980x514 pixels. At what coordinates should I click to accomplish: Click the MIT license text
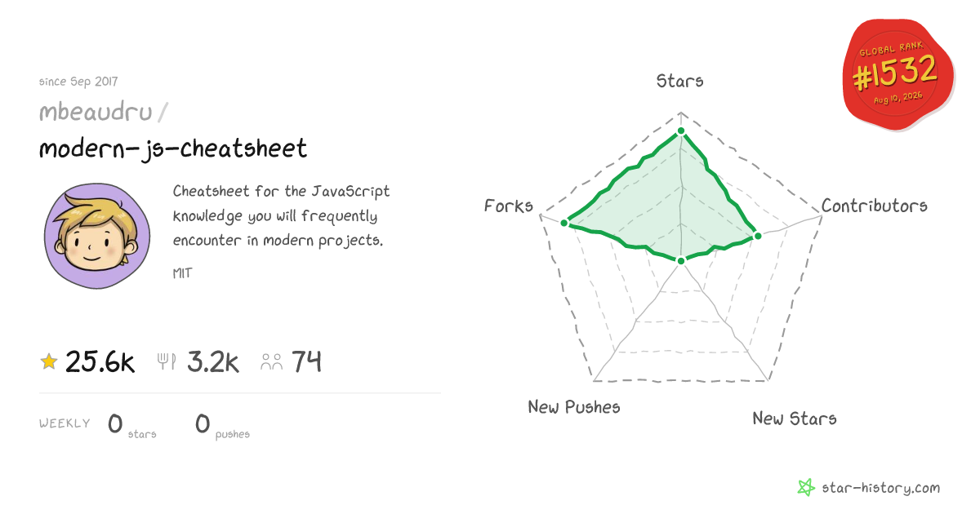(x=182, y=273)
